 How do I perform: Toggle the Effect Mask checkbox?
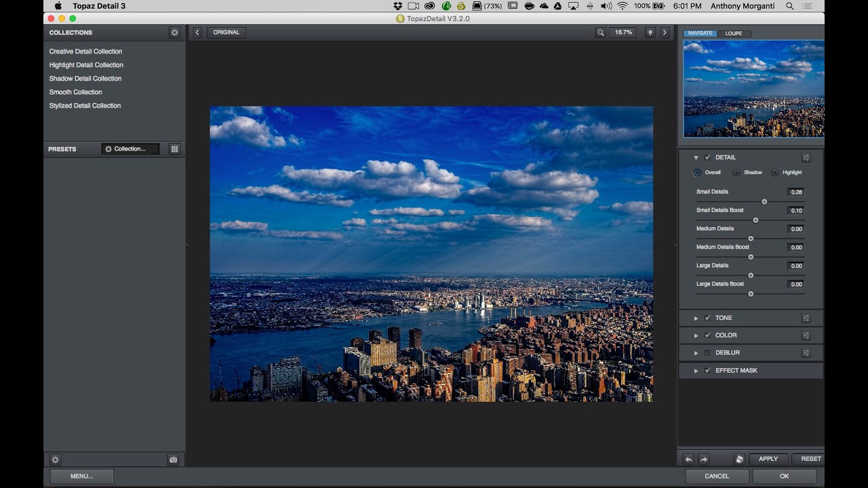pyautogui.click(x=707, y=371)
